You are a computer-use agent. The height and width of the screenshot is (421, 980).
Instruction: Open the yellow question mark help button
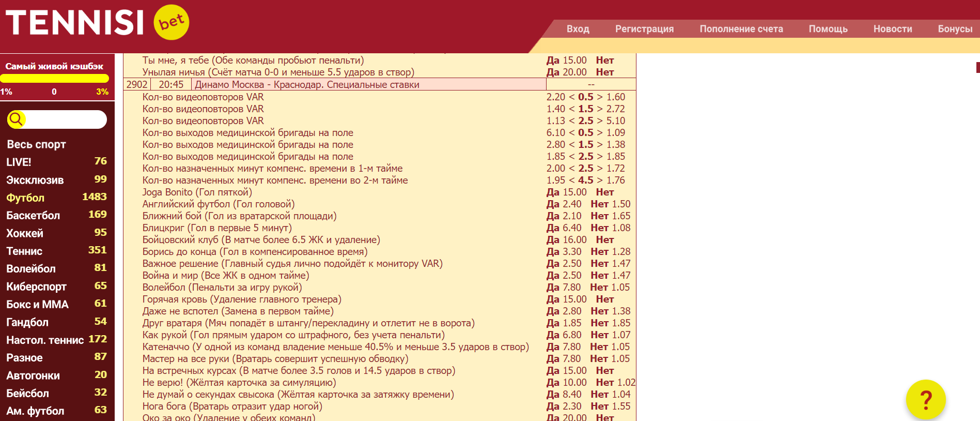(925, 400)
